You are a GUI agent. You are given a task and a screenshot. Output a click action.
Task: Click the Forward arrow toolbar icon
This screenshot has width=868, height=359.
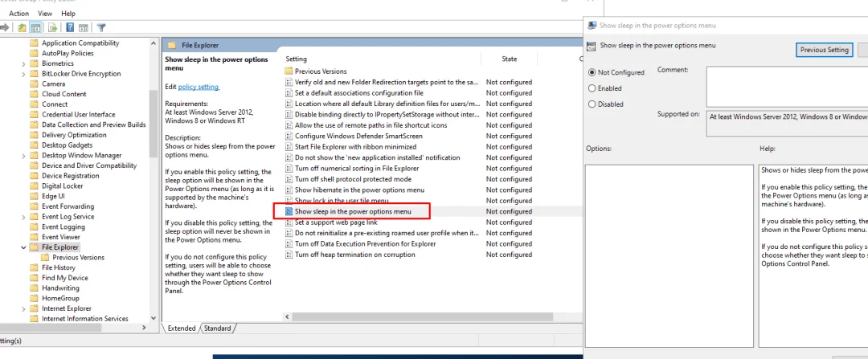(x=5, y=27)
